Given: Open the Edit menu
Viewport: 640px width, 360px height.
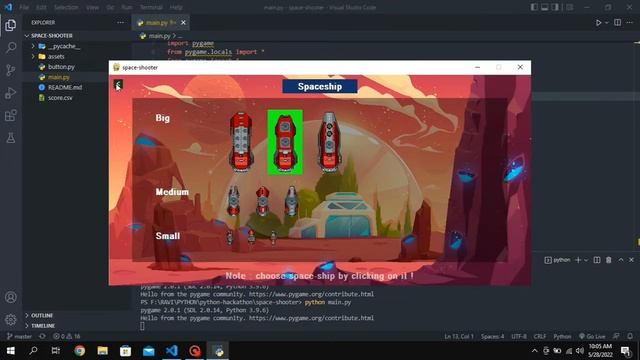Looking at the screenshot, I should point(41,7).
